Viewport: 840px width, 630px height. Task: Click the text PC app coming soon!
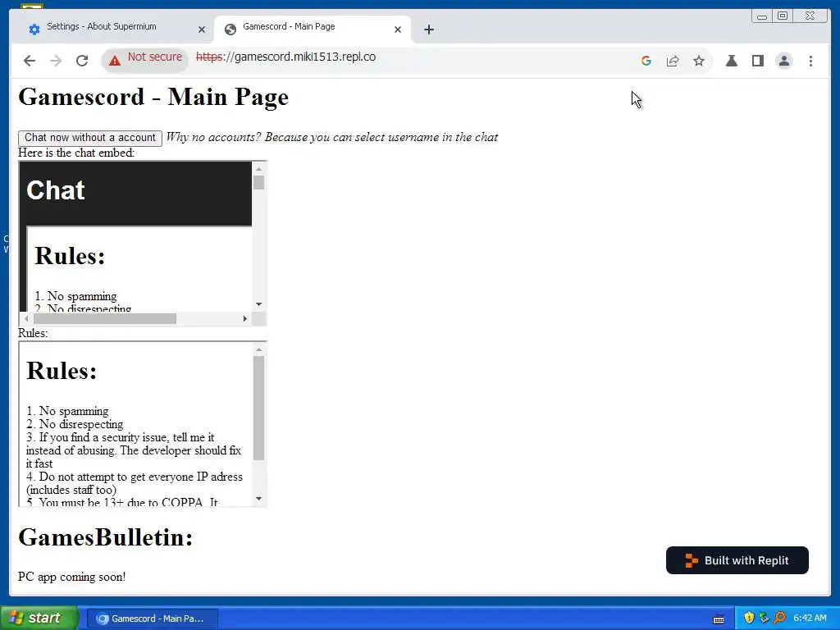pyautogui.click(x=72, y=577)
